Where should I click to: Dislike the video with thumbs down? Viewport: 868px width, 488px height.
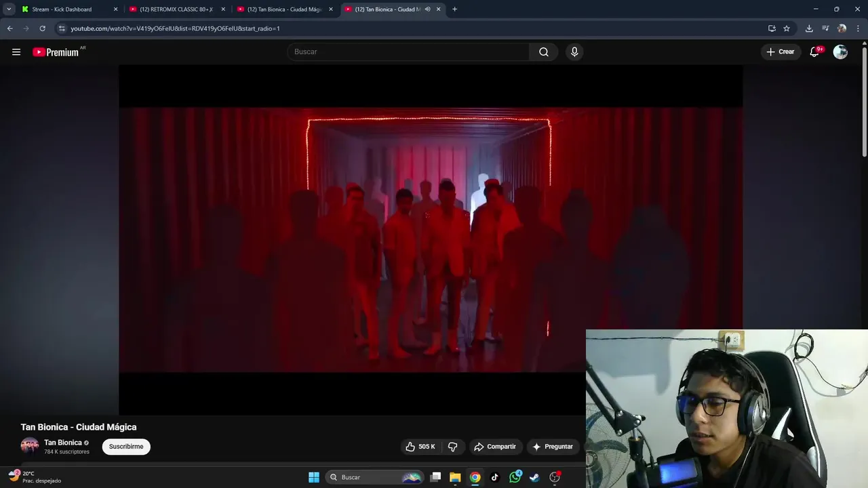click(453, 447)
